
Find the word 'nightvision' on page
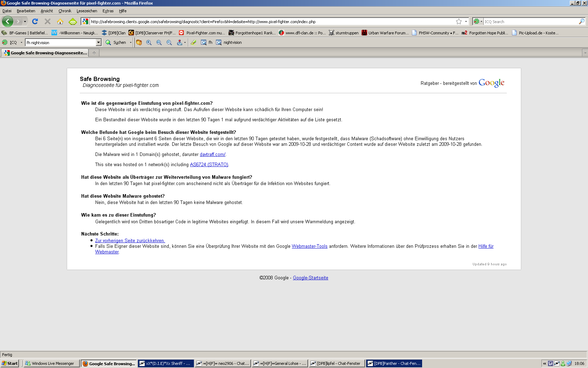click(229, 42)
